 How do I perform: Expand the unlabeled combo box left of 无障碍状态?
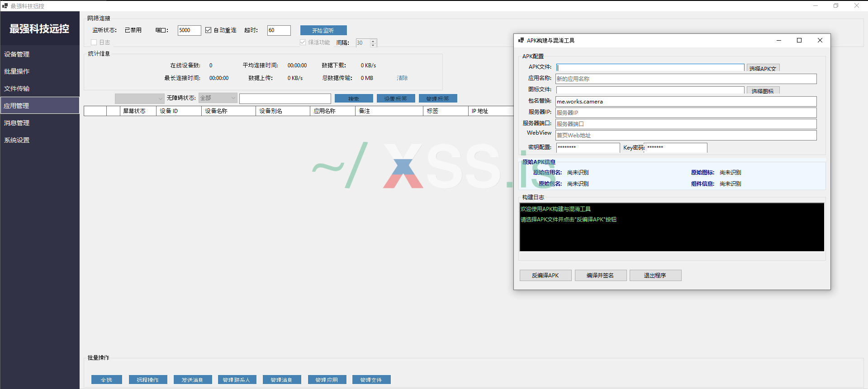click(139, 98)
